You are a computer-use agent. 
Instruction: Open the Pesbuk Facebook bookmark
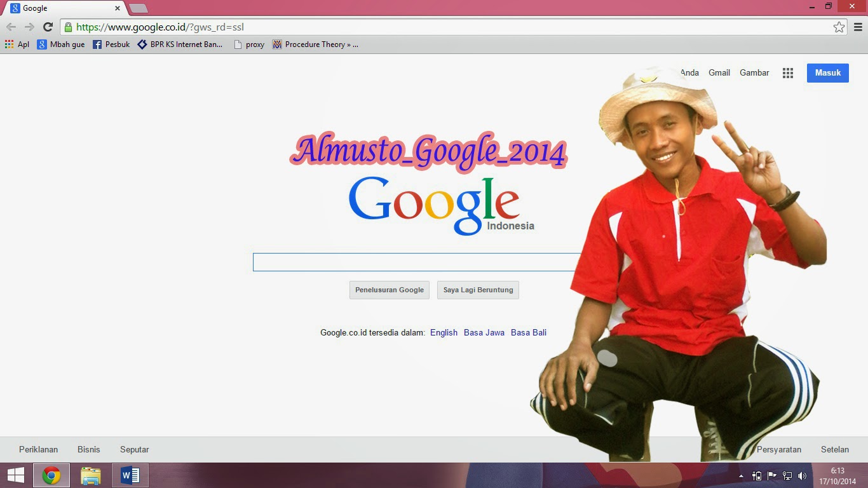111,44
